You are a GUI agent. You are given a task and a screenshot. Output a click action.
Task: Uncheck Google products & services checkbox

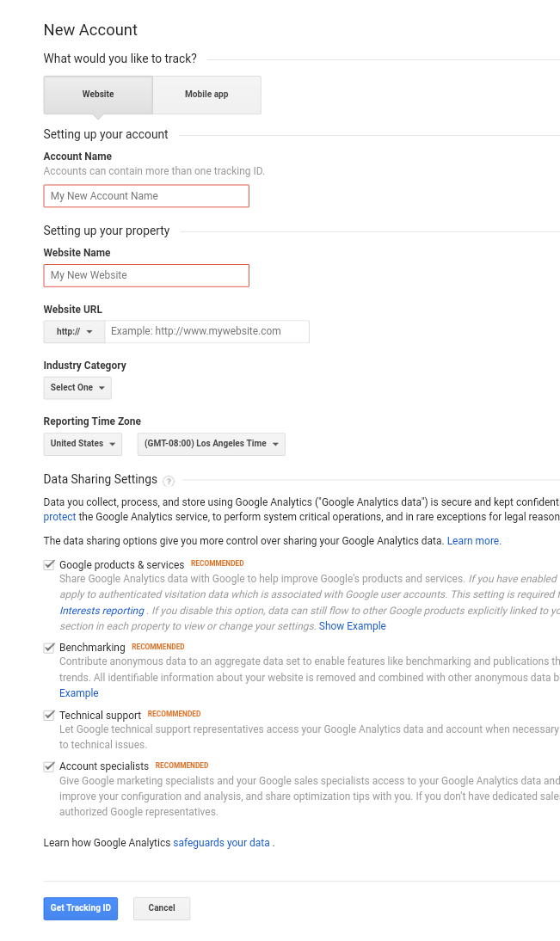(x=49, y=565)
